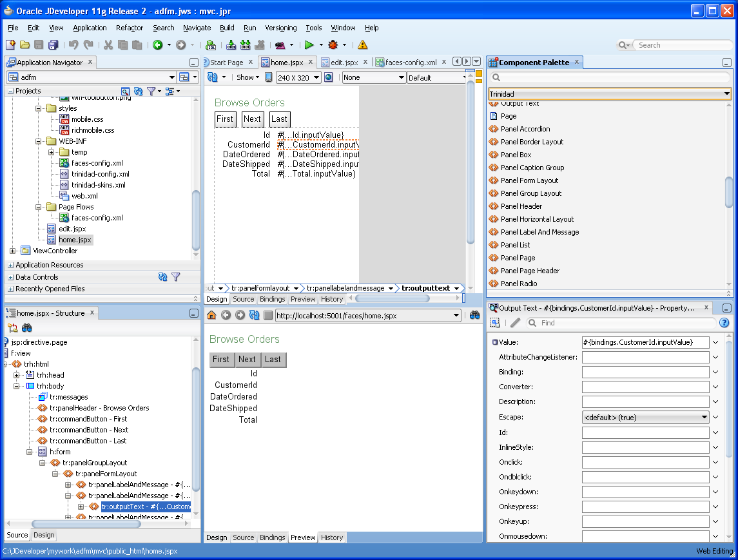
Task: Click the stop icon in preview browser
Action: pos(268,315)
